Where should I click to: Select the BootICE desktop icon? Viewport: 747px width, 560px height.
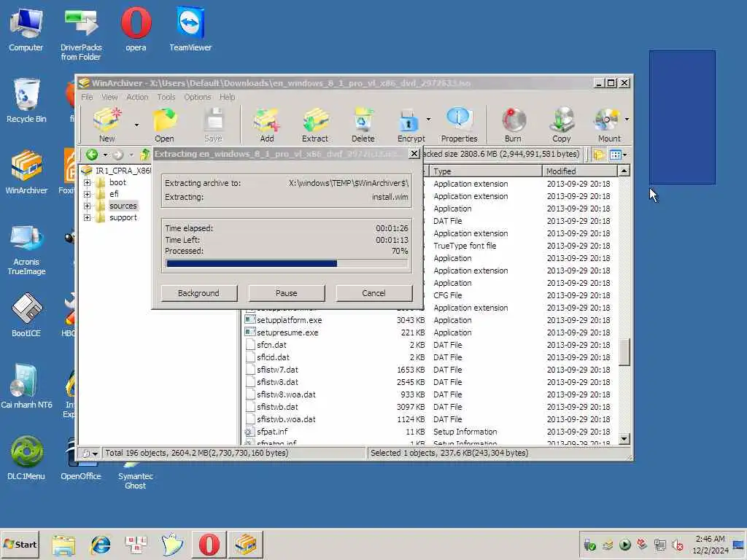(26, 315)
